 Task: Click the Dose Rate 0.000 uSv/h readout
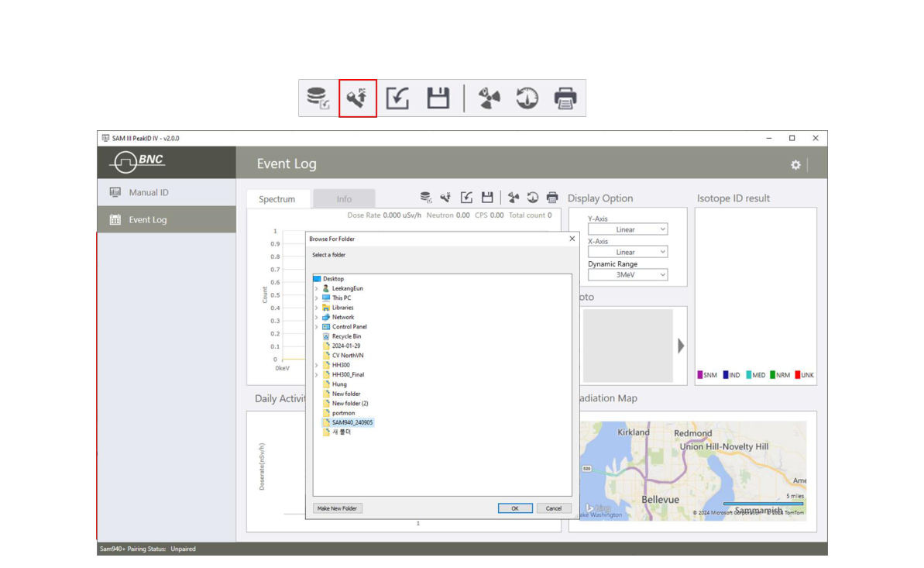[384, 215]
